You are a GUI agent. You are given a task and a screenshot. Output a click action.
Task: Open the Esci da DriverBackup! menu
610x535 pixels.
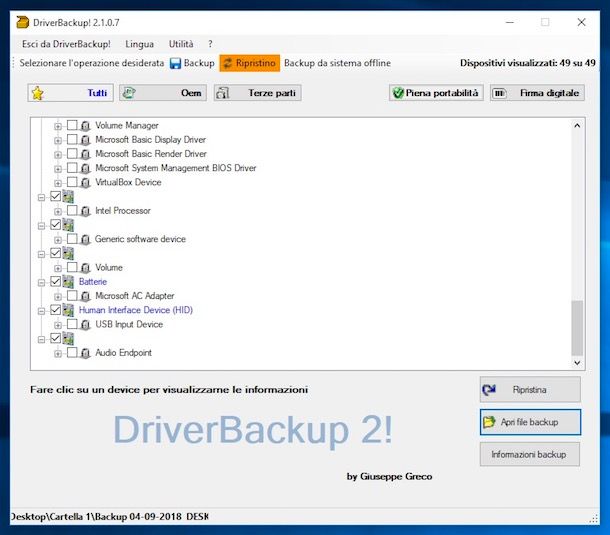pyautogui.click(x=66, y=44)
